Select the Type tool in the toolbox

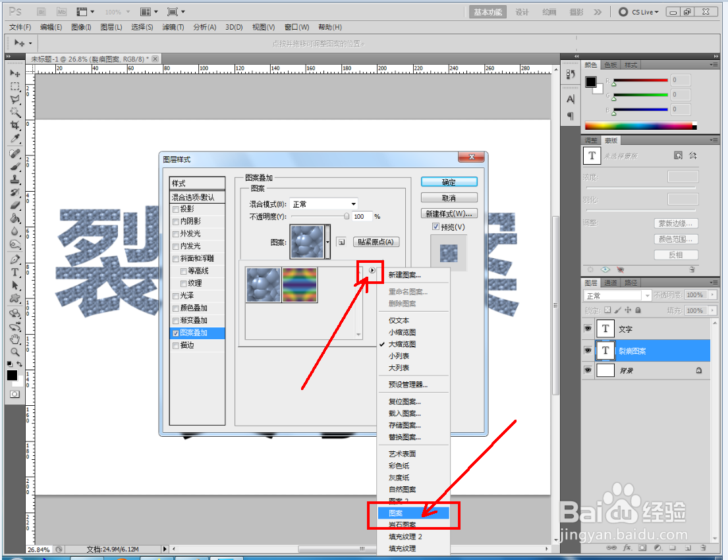14,271
